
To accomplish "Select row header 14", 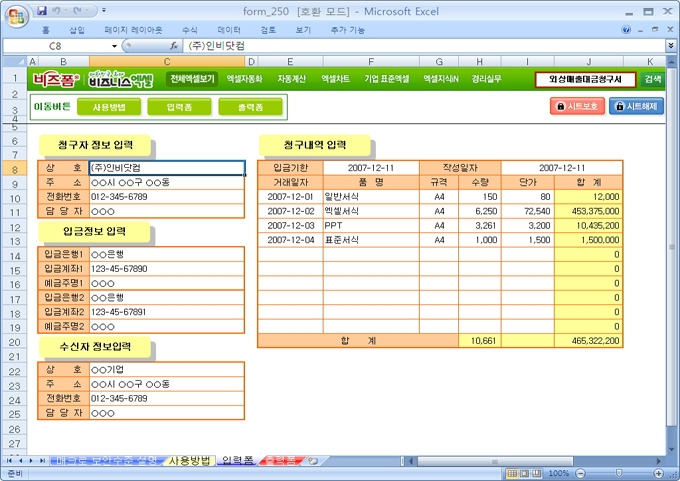I will click(15, 256).
